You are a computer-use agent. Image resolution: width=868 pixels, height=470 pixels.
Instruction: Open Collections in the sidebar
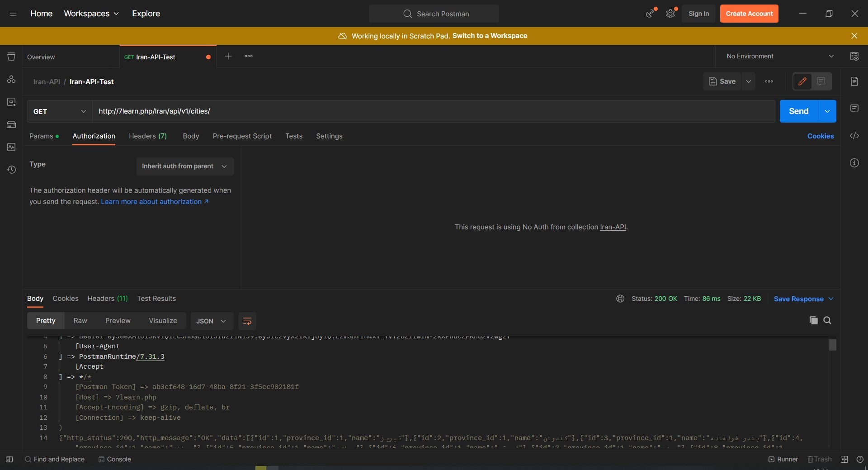pyautogui.click(x=11, y=57)
